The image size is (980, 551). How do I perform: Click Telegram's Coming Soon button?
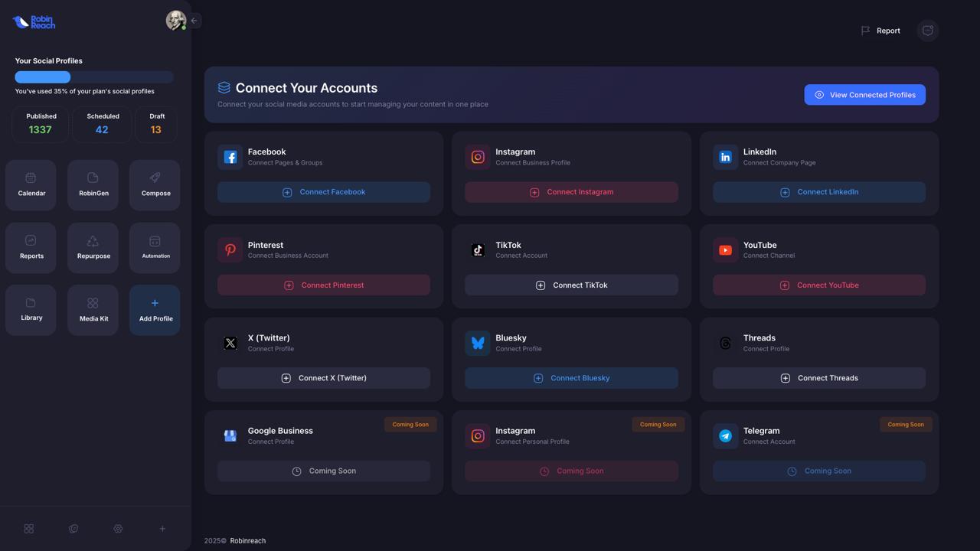[x=819, y=471]
